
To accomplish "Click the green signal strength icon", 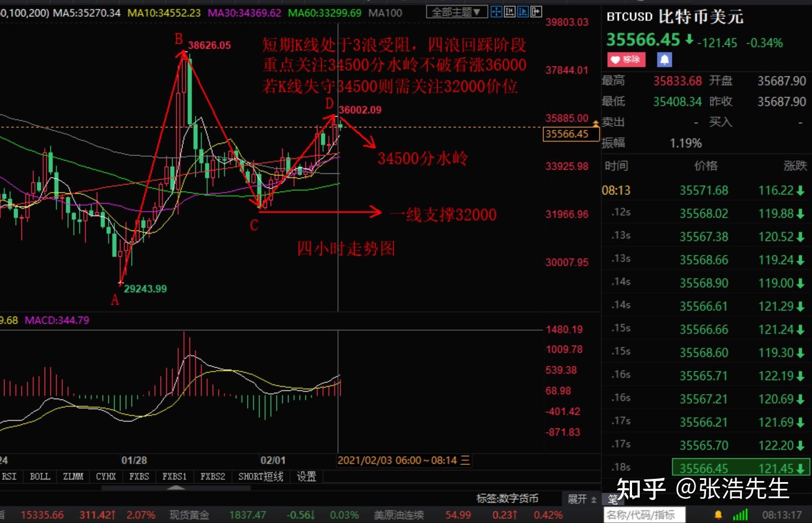I will pyautogui.click(x=740, y=515).
